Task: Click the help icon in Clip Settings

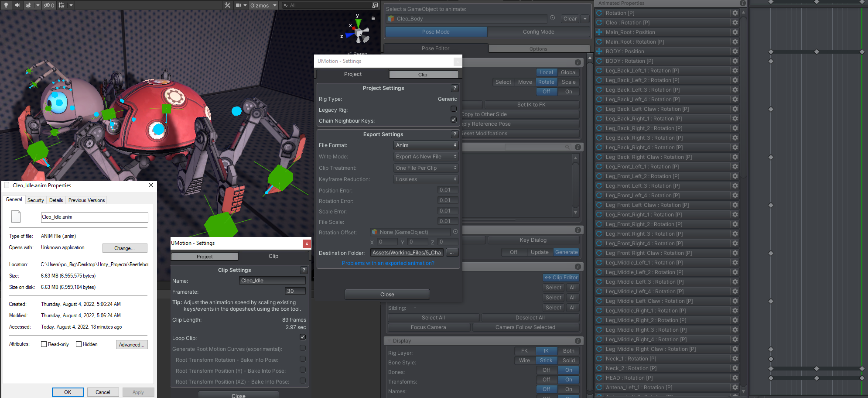Action: click(304, 270)
